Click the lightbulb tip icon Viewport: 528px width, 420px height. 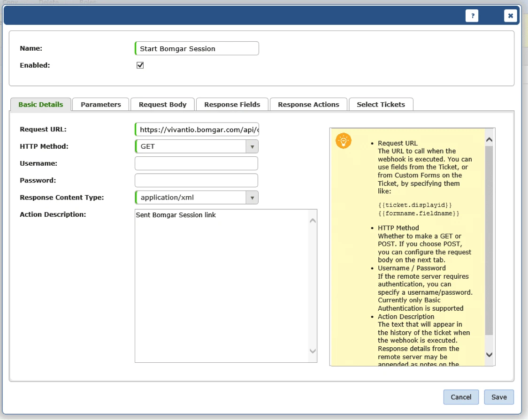(344, 141)
